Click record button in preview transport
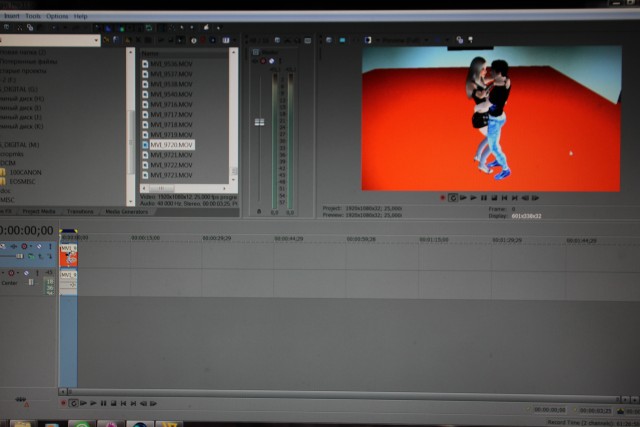Screen dimensions: 640x427 click(442, 198)
